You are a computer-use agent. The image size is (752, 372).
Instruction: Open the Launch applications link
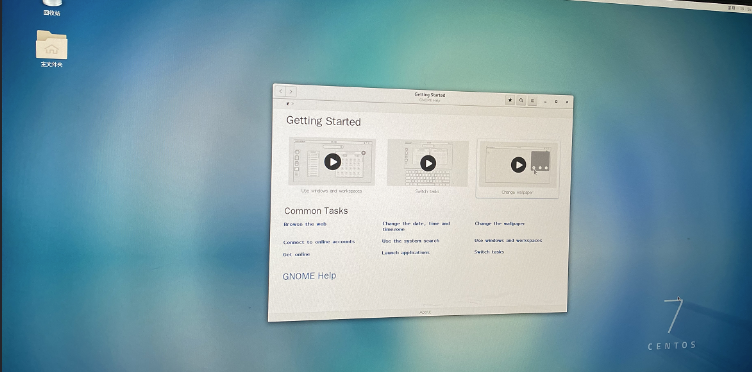[405, 253]
